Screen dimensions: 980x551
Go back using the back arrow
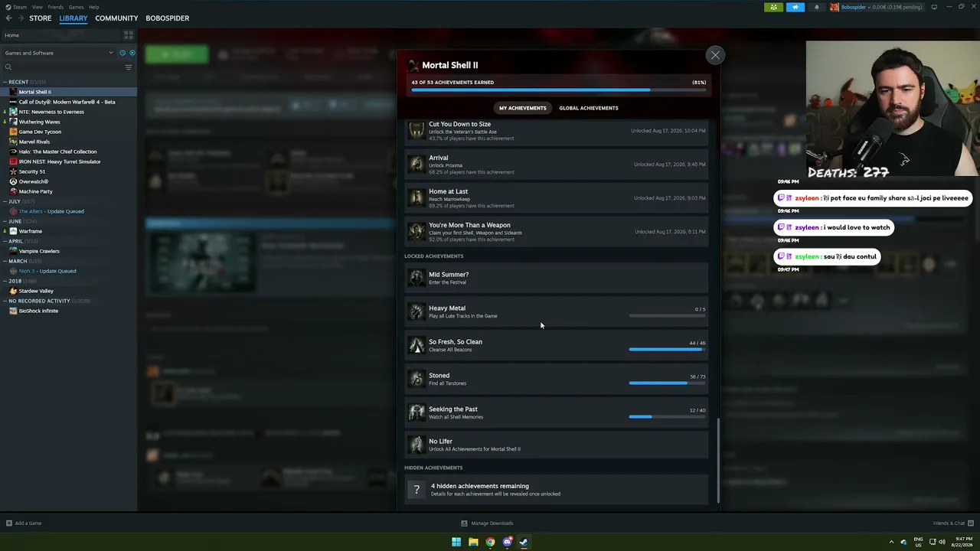coord(9,18)
